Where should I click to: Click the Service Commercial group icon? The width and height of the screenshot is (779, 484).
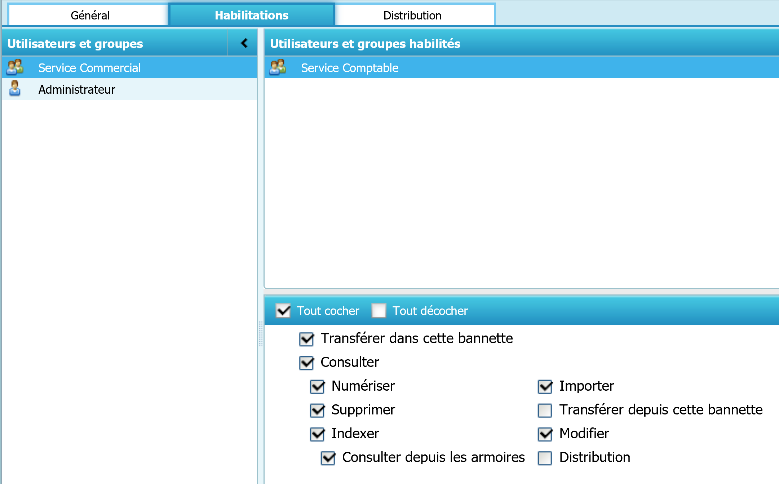15,68
